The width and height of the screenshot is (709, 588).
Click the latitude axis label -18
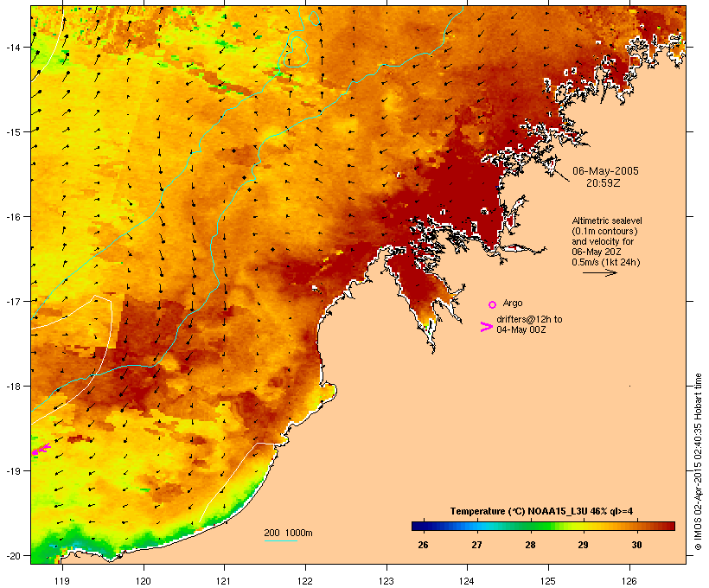tap(12, 387)
